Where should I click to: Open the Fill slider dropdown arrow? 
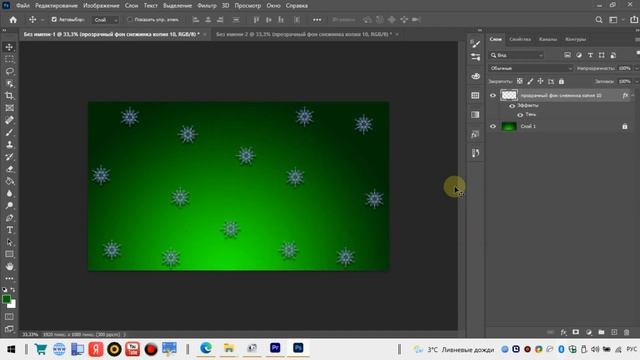tap(636, 81)
